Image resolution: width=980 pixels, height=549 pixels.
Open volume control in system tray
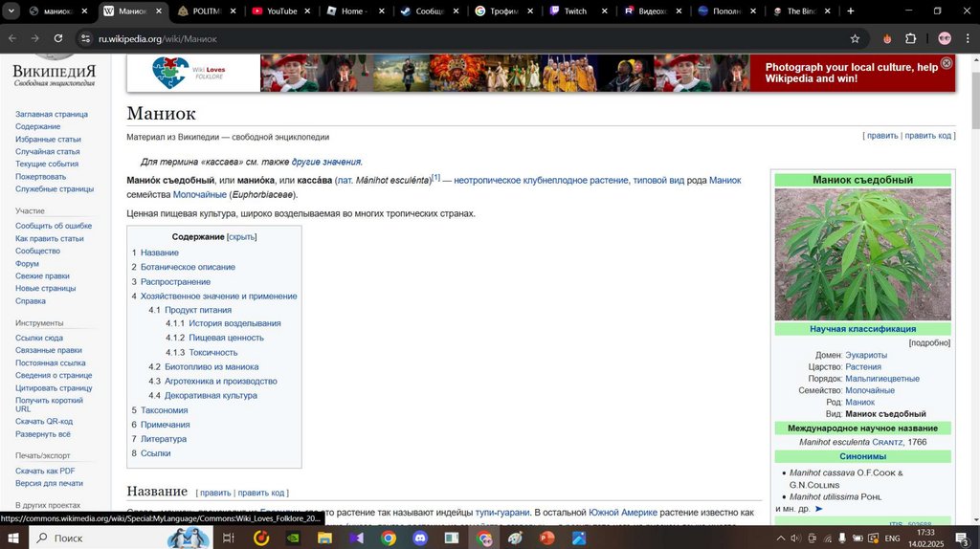(x=795, y=538)
